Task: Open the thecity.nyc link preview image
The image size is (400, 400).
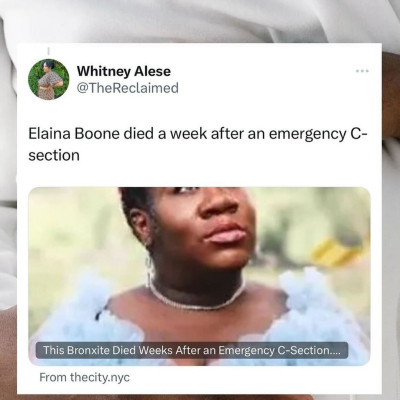Action: point(199,276)
